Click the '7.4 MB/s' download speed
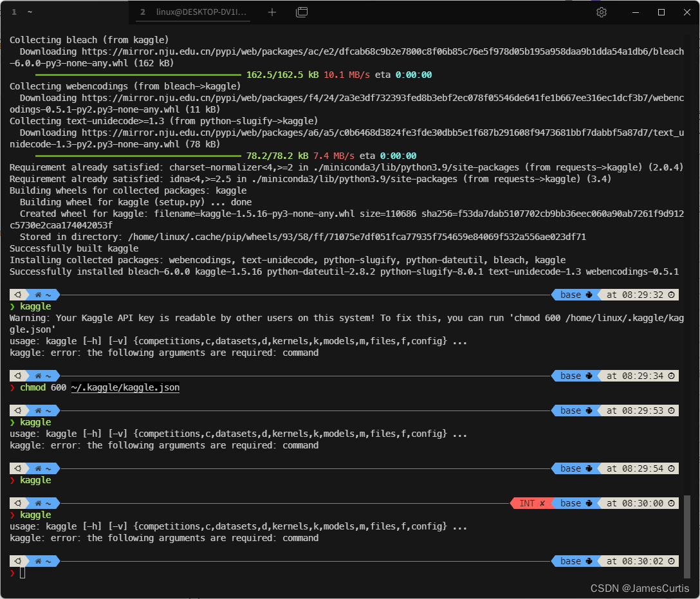Image resolution: width=700 pixels, height=599 pixels. [x=333, y=156]
